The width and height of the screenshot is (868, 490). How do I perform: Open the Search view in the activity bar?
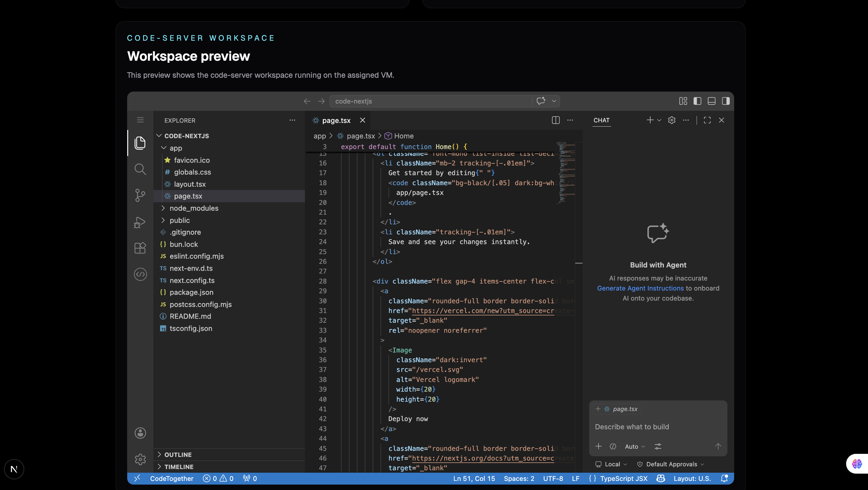click(140, 169)
